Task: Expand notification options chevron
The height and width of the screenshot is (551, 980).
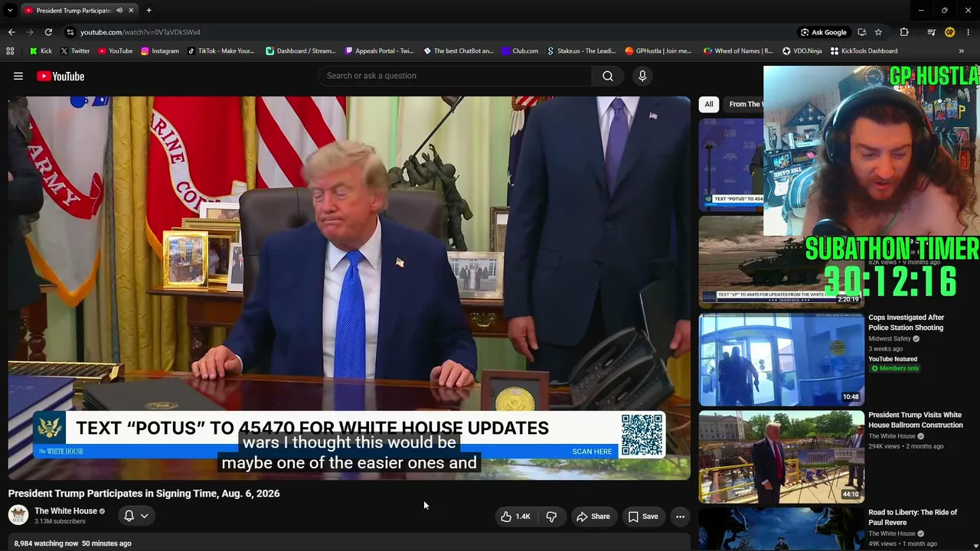Action: point(144,516)
